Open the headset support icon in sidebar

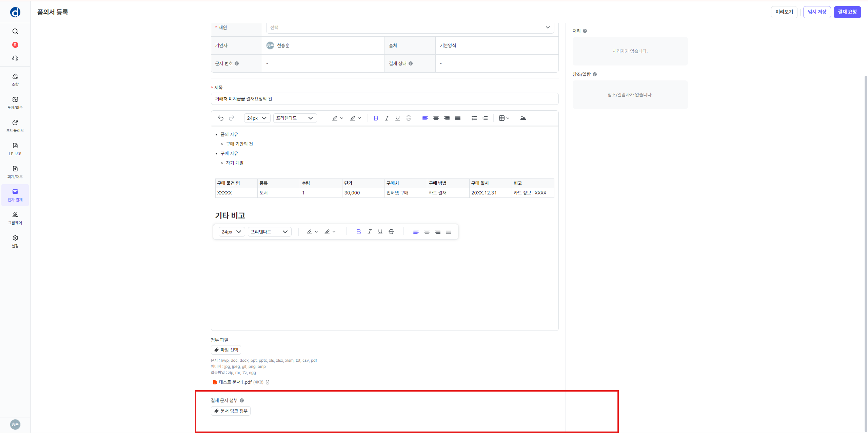pyautogui.click(x=15, y=58)
